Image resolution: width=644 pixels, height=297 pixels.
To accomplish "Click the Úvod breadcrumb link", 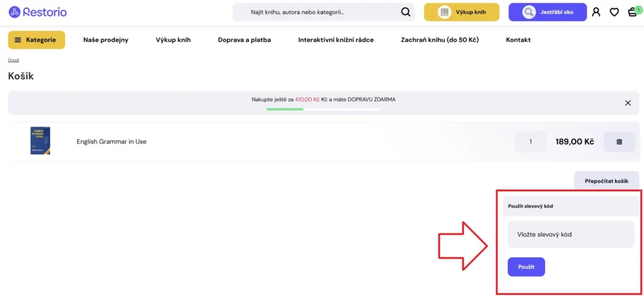I will click(13, 60).
